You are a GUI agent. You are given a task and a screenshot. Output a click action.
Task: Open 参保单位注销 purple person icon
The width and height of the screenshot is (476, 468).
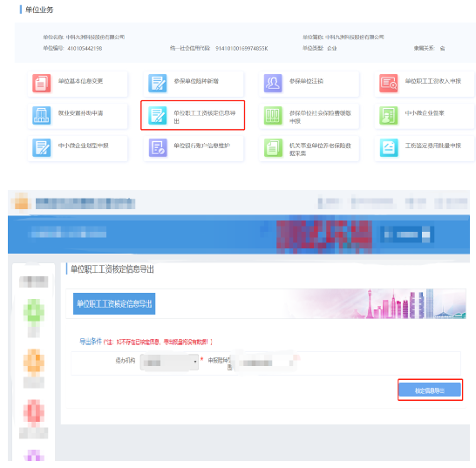[x=273, y=83]
